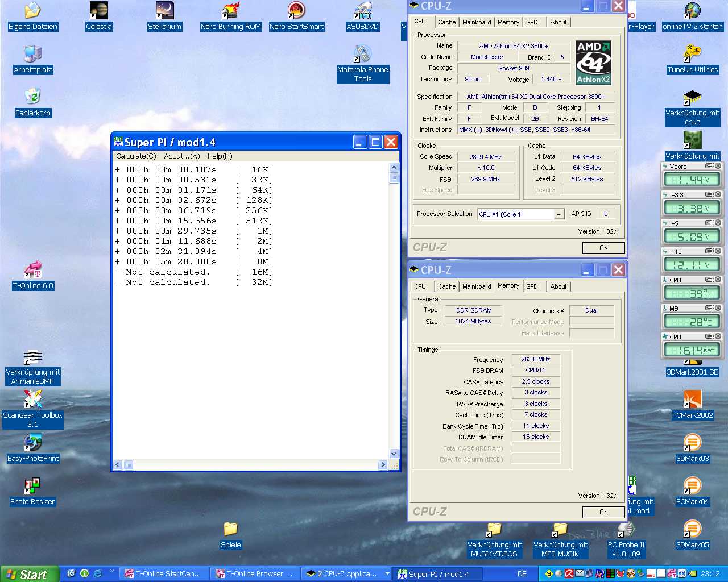Launch Easy-PhotoPrint desktop icon
The image size is (728, 582).
33,448
